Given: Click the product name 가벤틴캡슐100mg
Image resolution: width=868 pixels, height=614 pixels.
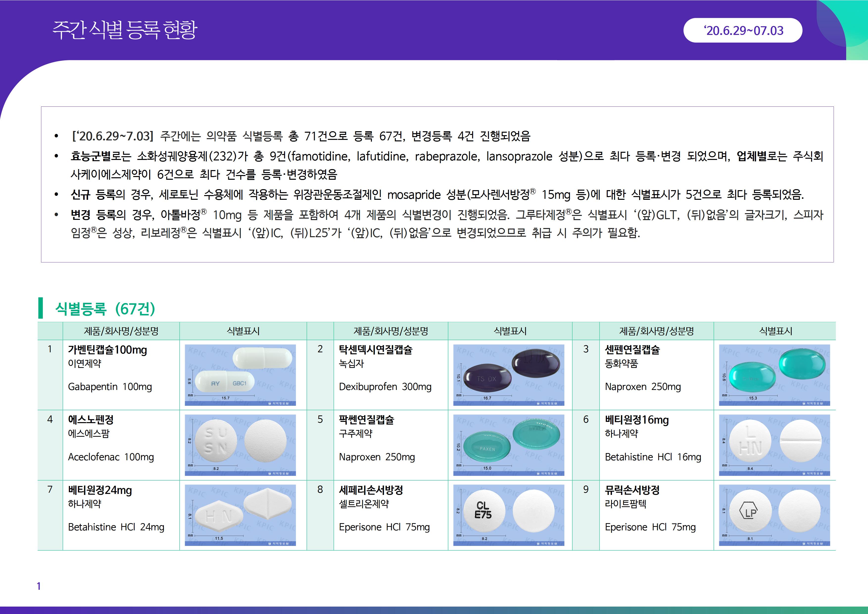Looking at the screenshot, I should pos(107,350).
